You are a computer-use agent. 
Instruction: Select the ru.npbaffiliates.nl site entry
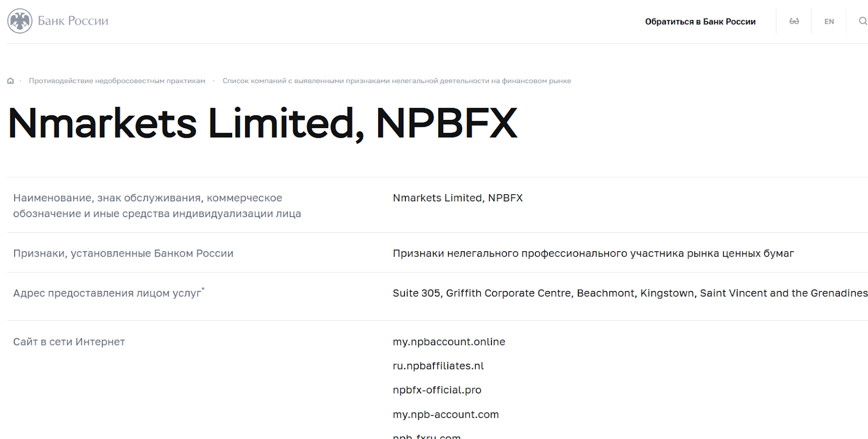[438, 366]
